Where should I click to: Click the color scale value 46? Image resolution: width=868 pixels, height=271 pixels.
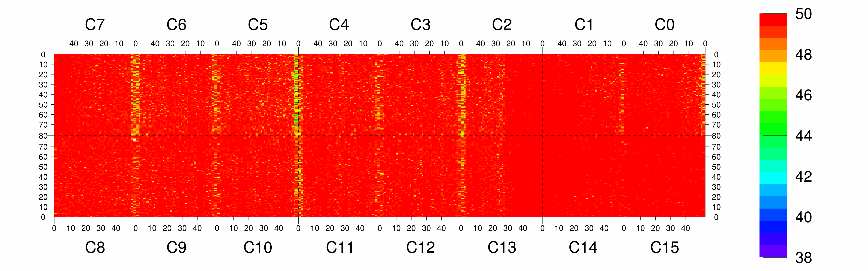coord(804,95)
